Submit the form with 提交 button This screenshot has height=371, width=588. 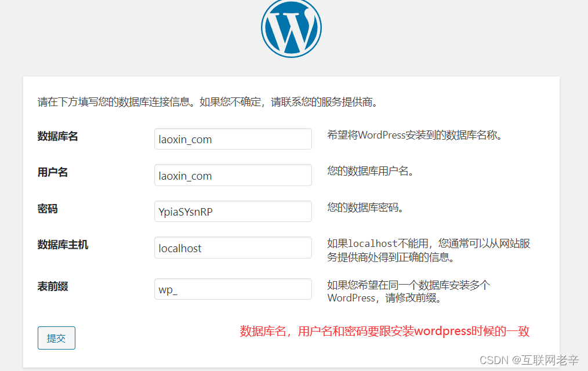pos(56,338)
